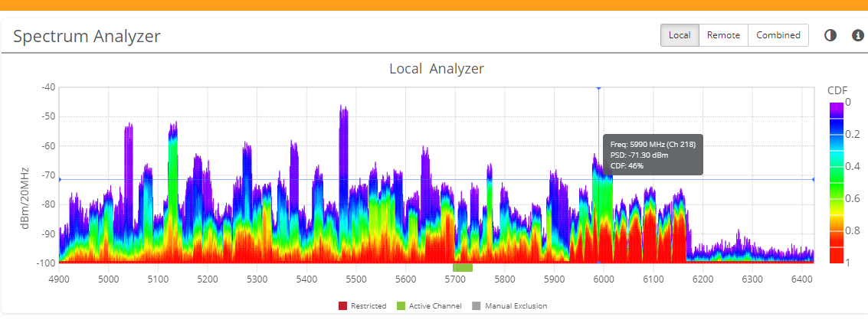868x320 pixels.
Task: Toggle Manual Exclusion legend label text
Action: [x=516, y=306]
